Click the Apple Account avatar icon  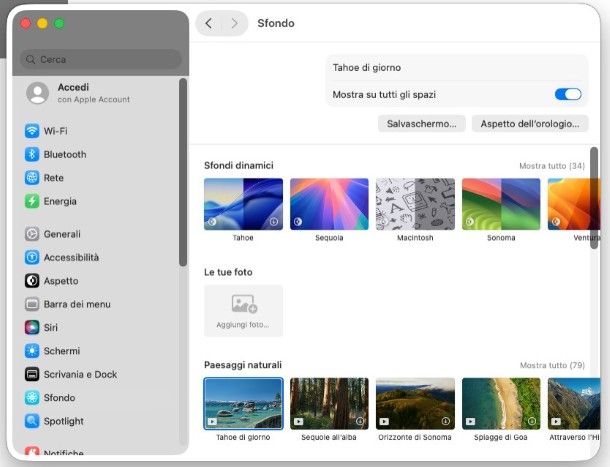tap(37, 93)
